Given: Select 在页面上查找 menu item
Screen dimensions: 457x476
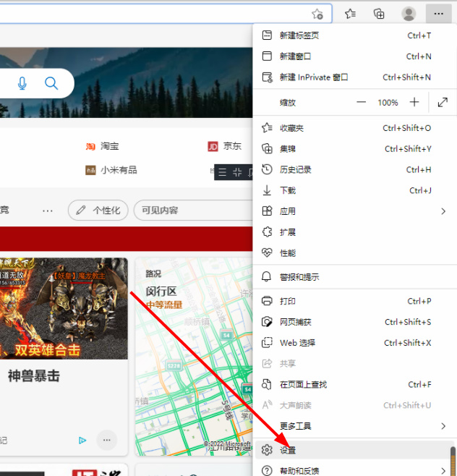Looking at the screenshot, I should point(354,384).
